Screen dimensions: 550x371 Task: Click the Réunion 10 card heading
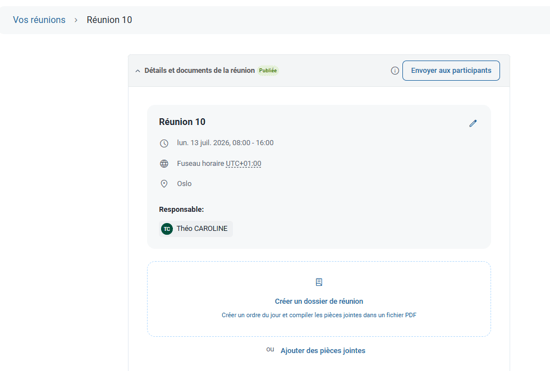click(182, 122)
